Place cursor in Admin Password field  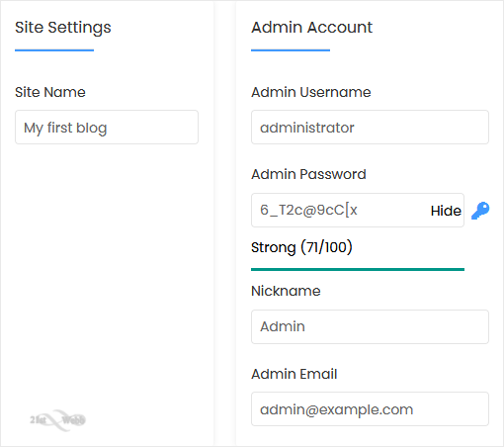click(x=339, y=210)
